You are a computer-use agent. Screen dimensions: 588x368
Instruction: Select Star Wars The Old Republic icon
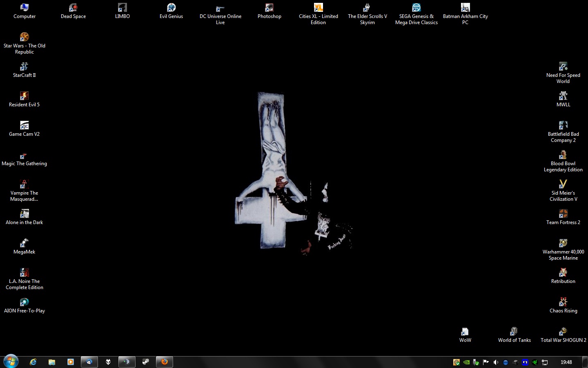click(x=24, y=43)
